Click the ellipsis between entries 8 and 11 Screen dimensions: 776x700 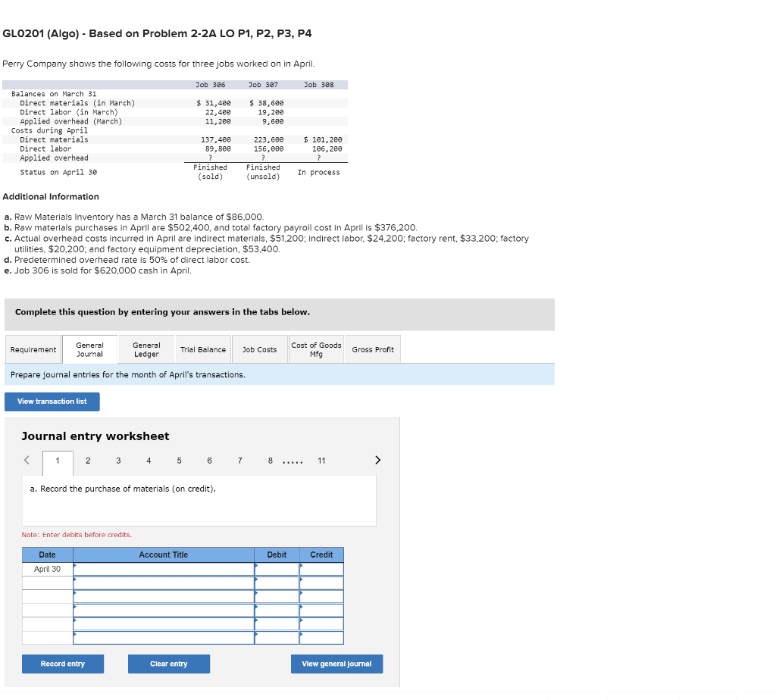point(293,463)
